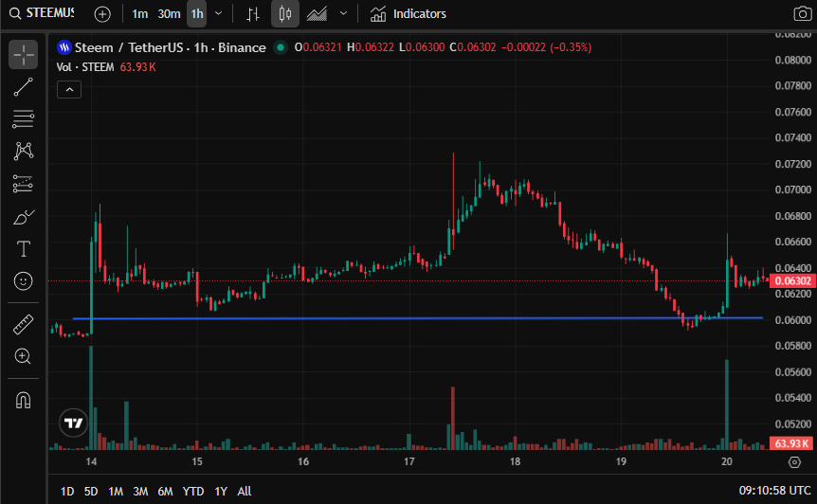Set range to 1D

(x=67, y=492)
